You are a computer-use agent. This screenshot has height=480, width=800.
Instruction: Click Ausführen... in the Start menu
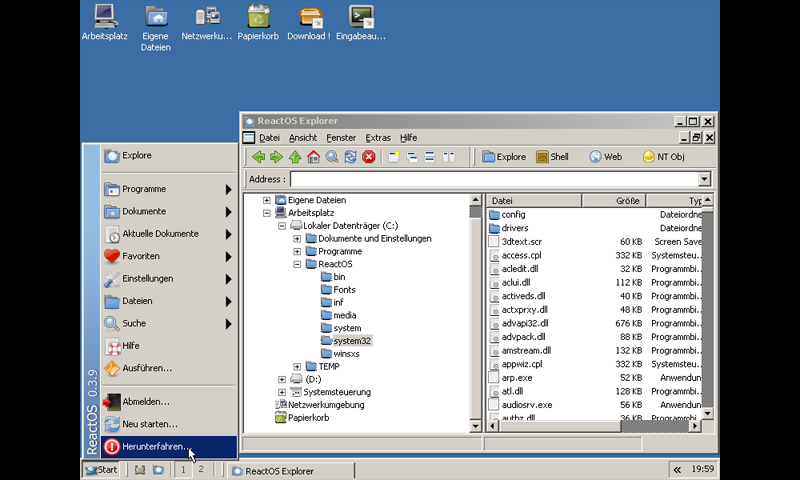(x=169, y=368)
